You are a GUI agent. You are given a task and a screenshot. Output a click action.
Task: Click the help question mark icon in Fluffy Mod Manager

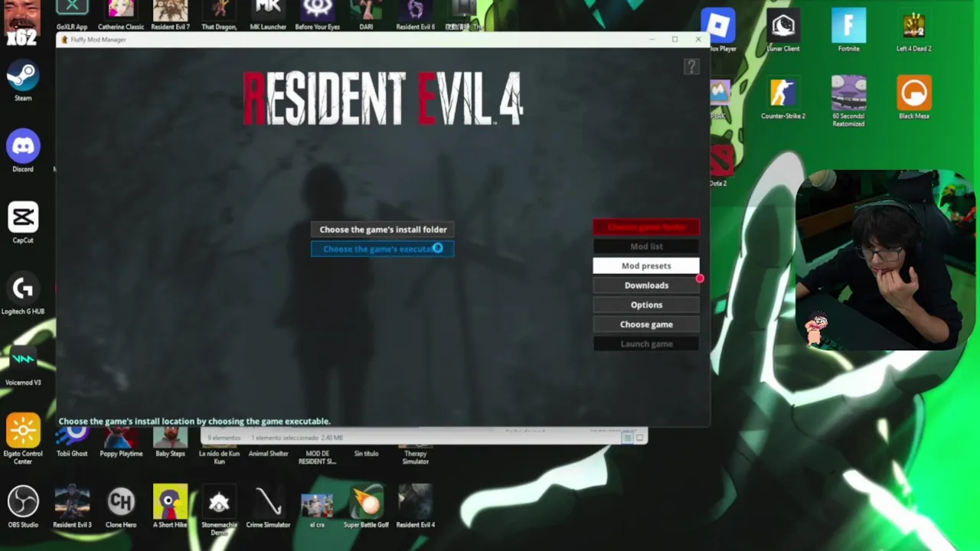tap(691, 67)
